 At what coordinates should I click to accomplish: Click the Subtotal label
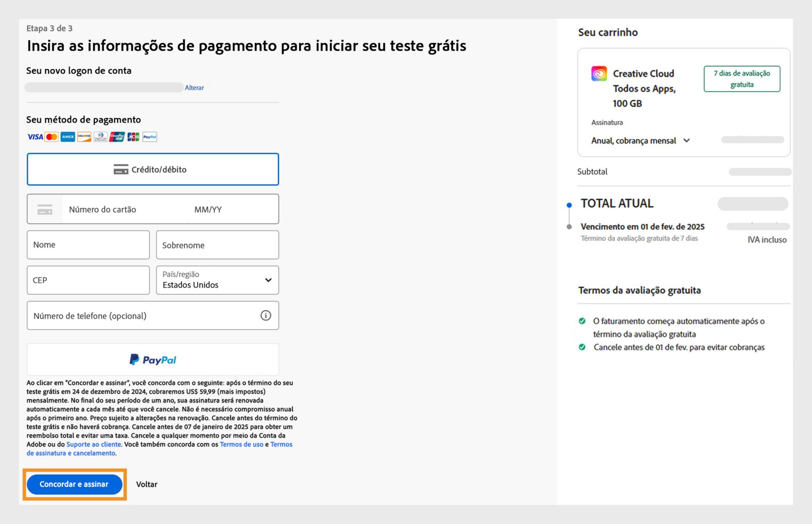[x=592, y=172]
